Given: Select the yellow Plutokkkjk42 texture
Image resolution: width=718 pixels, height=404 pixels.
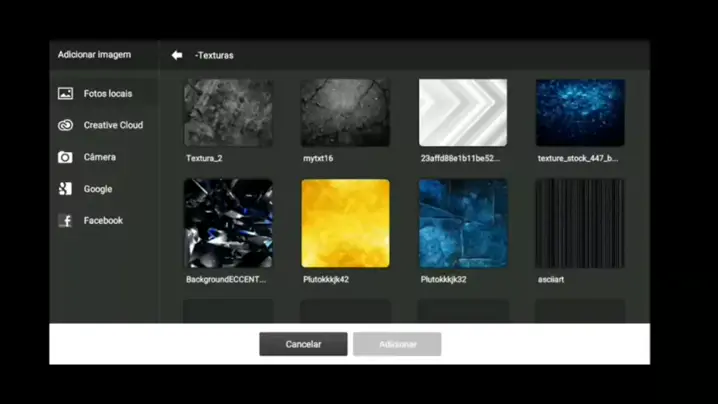Looking at the screenshot, I should click(345, 223).
